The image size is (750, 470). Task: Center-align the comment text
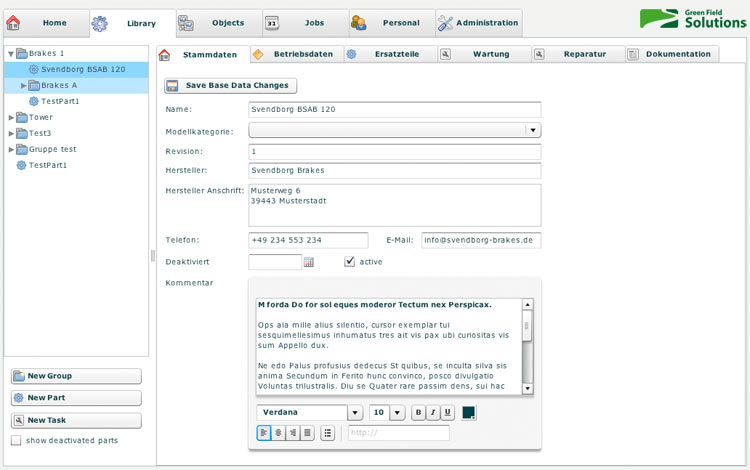278,433
